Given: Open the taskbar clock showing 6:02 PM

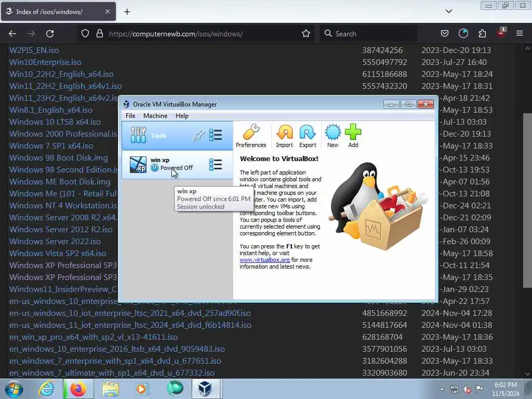Looking at the screenshot, I should tap(506, 389).
